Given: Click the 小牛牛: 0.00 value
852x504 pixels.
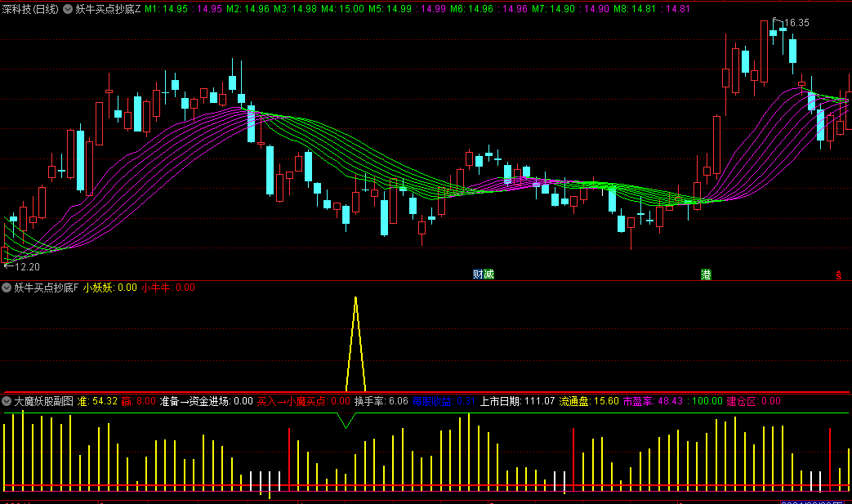Looking at the screenshot, I should pos(168,288).
